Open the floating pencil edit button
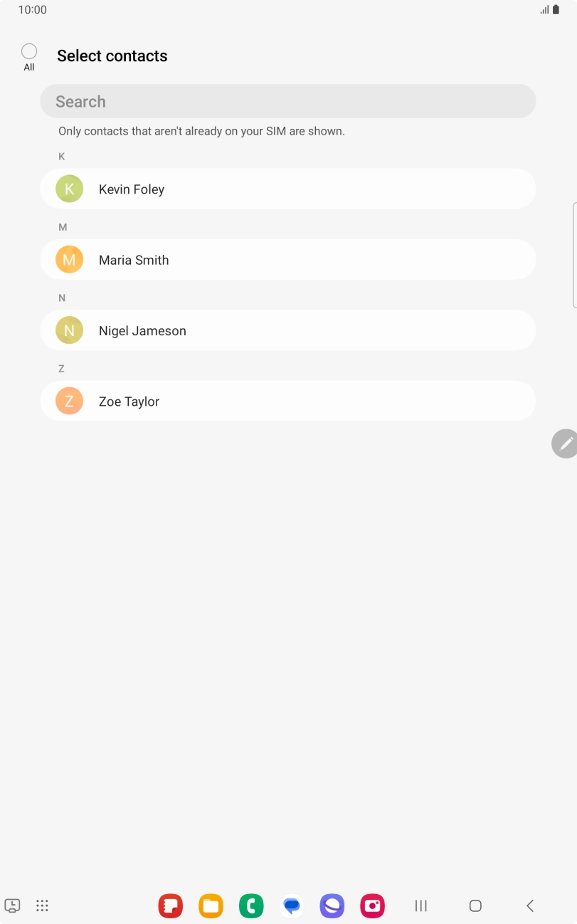 pyautogui.click(x=565, y=443)
